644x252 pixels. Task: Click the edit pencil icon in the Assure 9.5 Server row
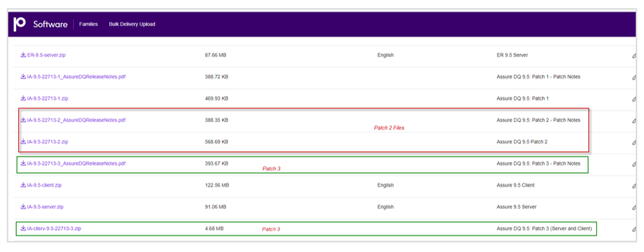(x=634, y=207)
